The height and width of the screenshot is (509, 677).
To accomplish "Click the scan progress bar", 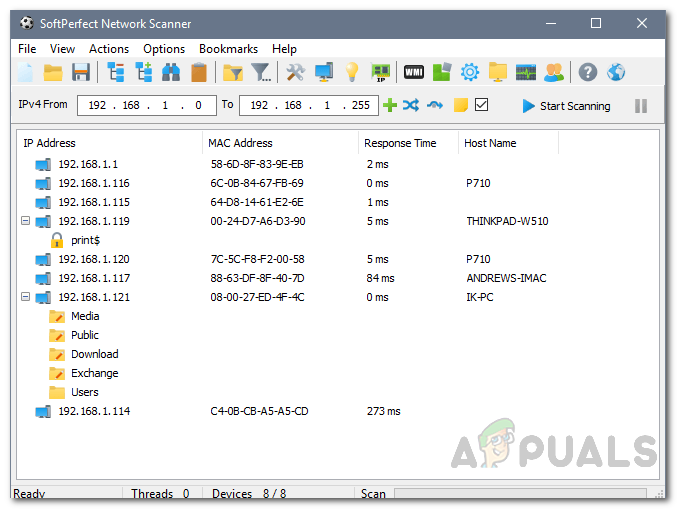I will pyautogui.click(x=520, y=493).
